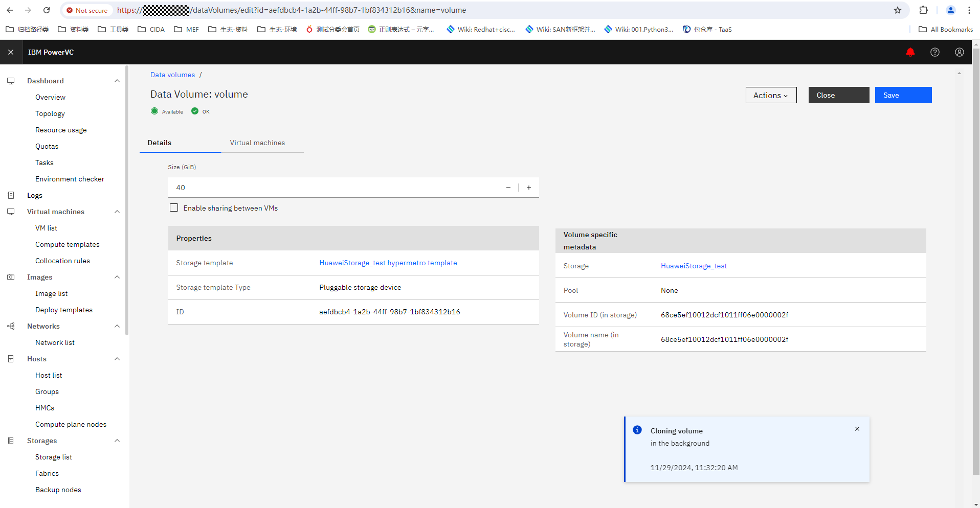Click the Dashboard monitor icon in sidebar
This screenshot has width=980, height=508.
coord(11,81)
